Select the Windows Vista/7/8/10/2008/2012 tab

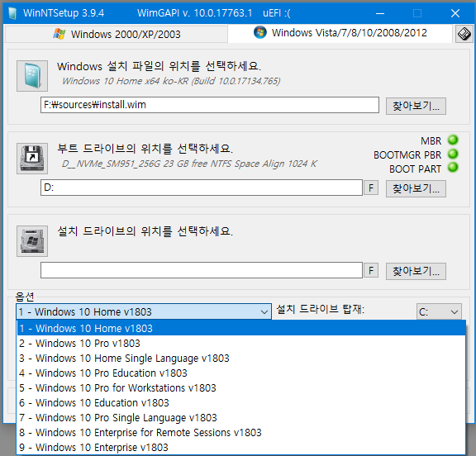pyautogui.click(x=340, y=33)
